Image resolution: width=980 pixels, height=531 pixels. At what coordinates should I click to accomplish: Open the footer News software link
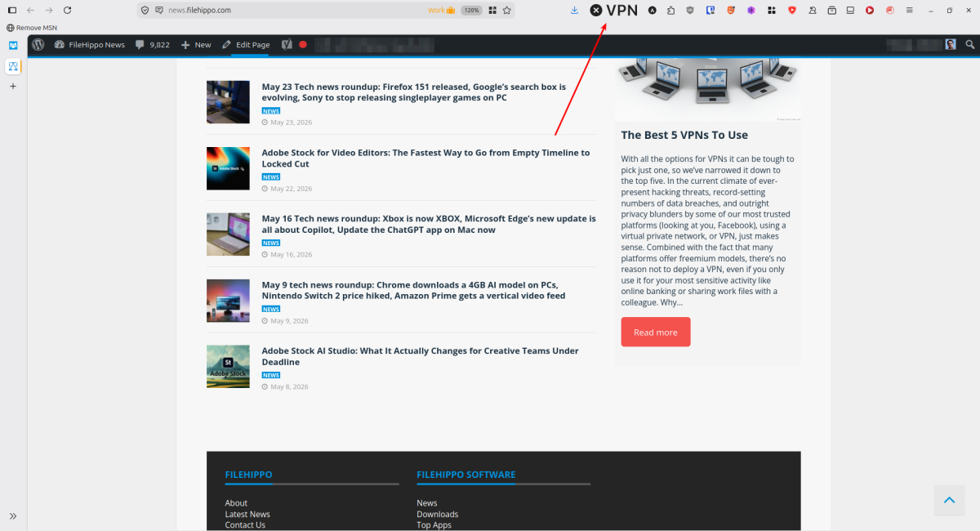click(427, 503)
